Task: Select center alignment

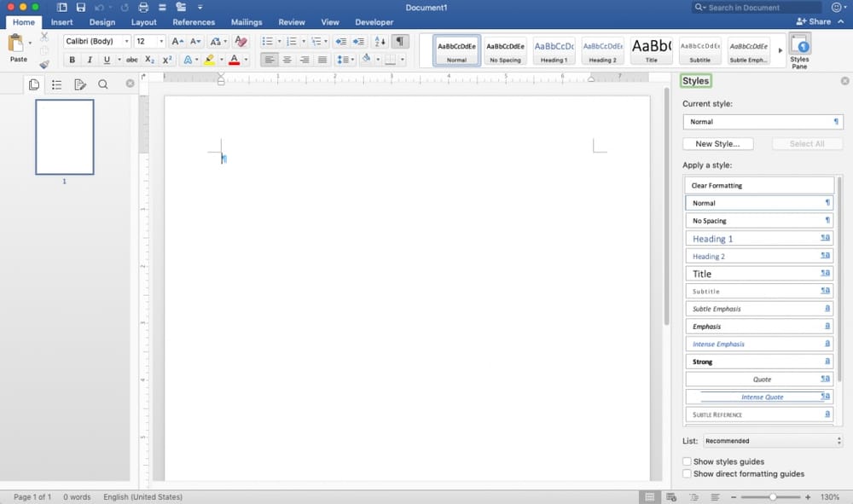Action: coord(287,60)
